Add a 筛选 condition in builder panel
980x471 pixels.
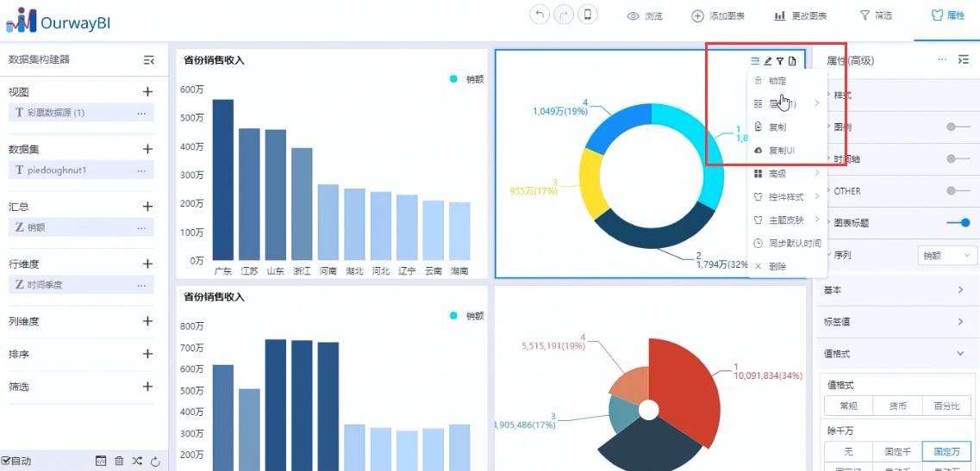(x=147, y=386)
